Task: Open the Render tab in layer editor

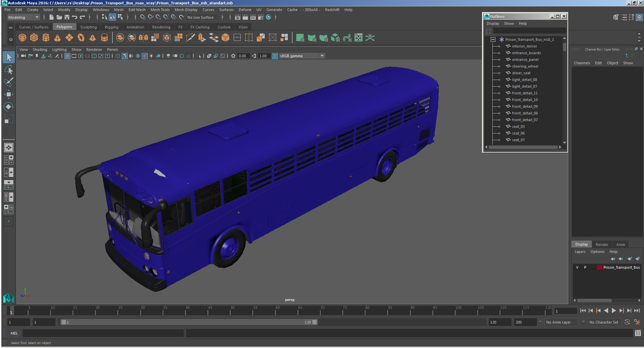Action: [602, 244]
